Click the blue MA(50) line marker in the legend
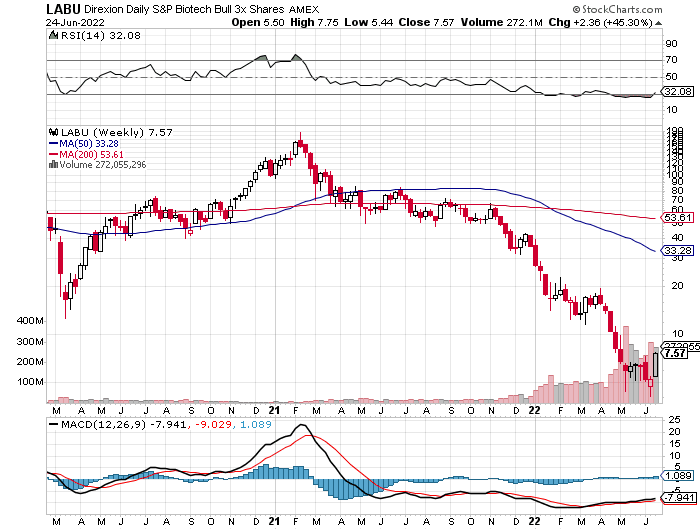The image size is (700, 530). click(x=53, y=143)
